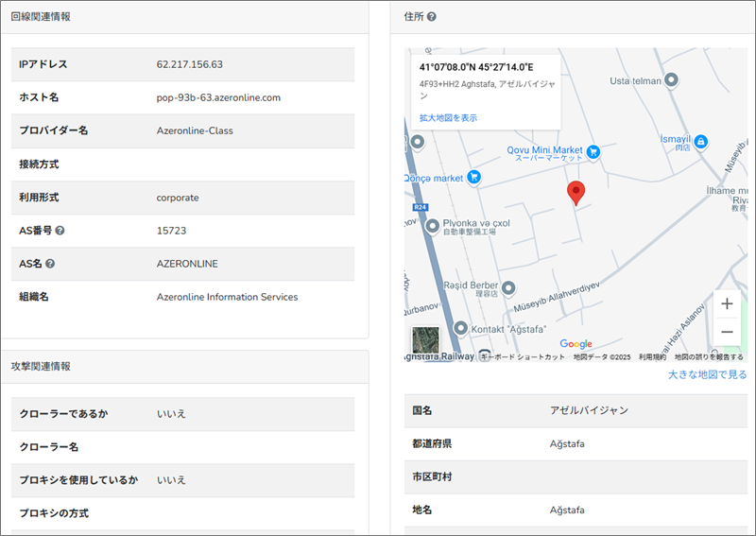The image size is (756, 536).
Task: Select IP address value 62.217.156.63
Action: pos(190,64)
